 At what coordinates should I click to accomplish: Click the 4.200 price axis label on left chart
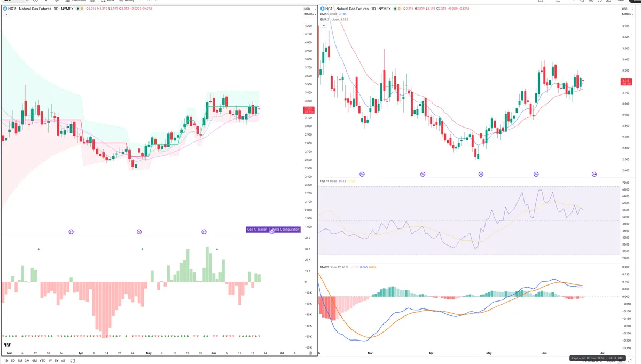tap(308, 26)
